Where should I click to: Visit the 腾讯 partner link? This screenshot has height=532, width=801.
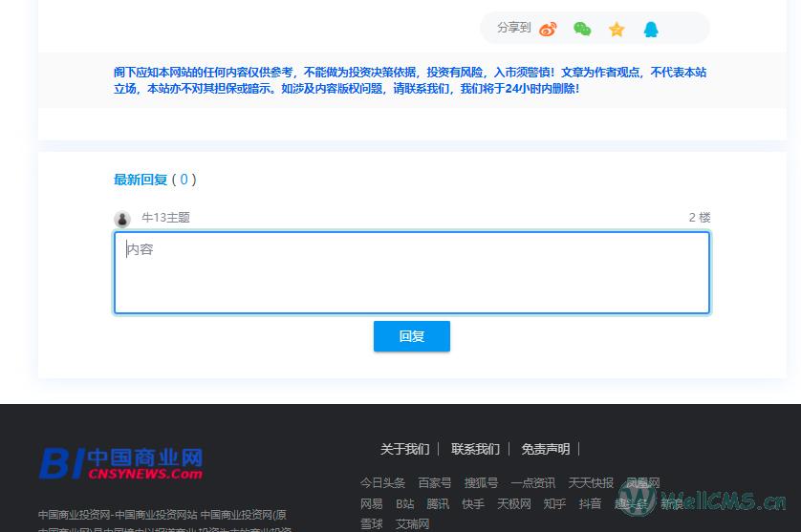[x=438, y=504]
